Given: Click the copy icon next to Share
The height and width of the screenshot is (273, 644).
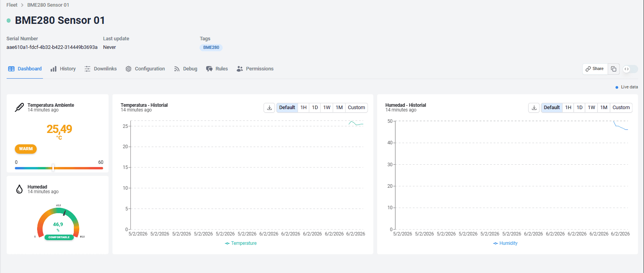Looking at the screenshot, I should [x=614, y=69].
